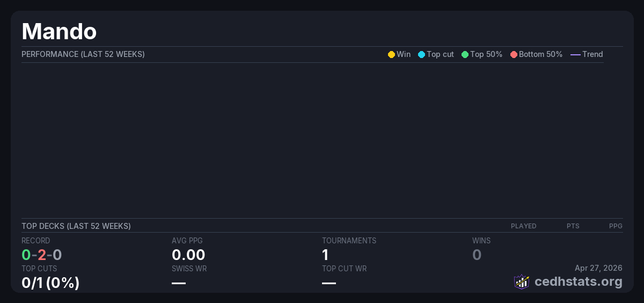Click the cyan Top cut legend dot
The width and height of the screenshot is (644, 303).
point(421,54)
